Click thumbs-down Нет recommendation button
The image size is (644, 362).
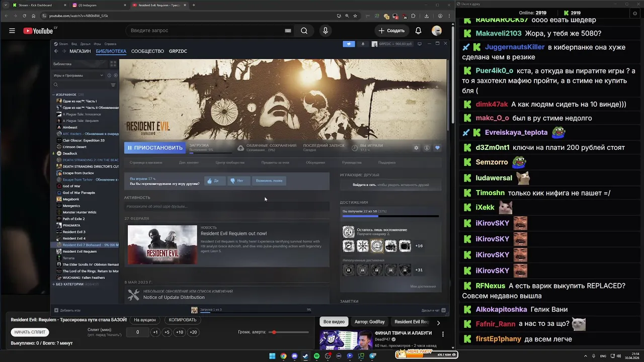point(239,180)
